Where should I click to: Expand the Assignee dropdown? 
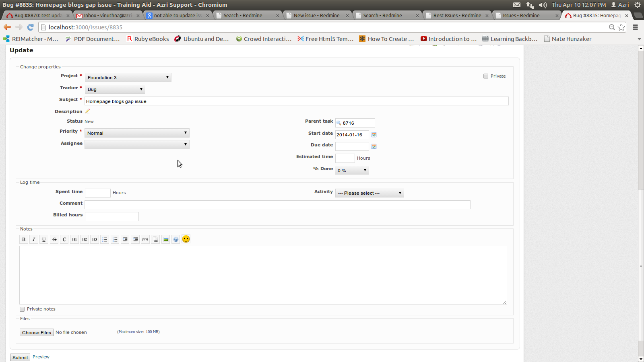[137, 144]
